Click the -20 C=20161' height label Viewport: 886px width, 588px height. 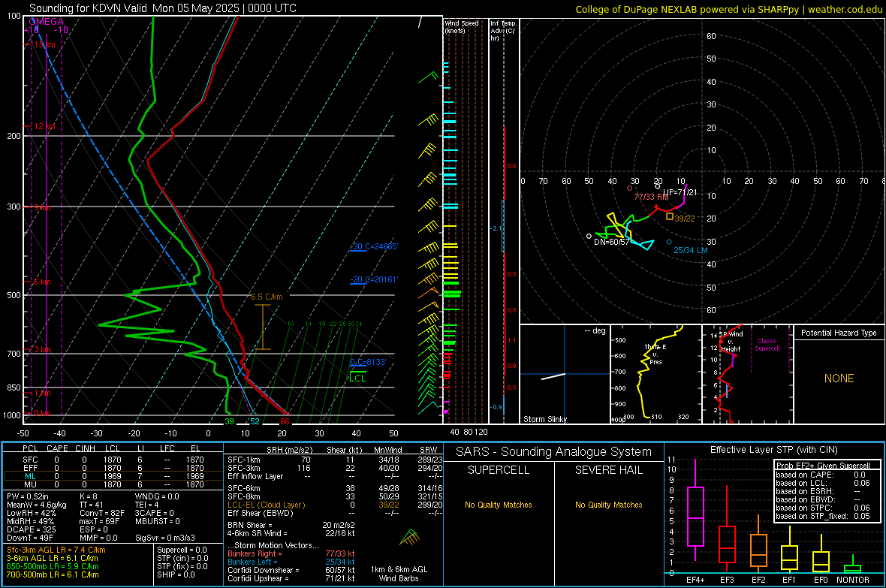[x=374, y=279]
